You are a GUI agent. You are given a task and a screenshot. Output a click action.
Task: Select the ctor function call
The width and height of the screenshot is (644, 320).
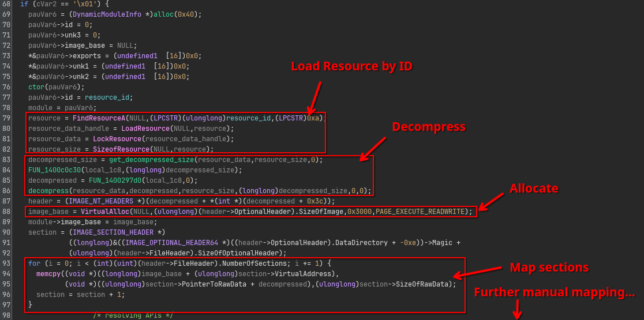point(36,87)
